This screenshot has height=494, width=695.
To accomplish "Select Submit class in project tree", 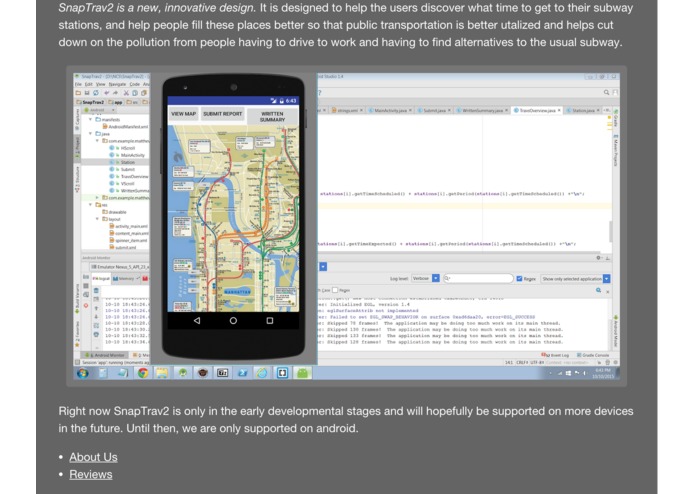I will coord(122,169).
